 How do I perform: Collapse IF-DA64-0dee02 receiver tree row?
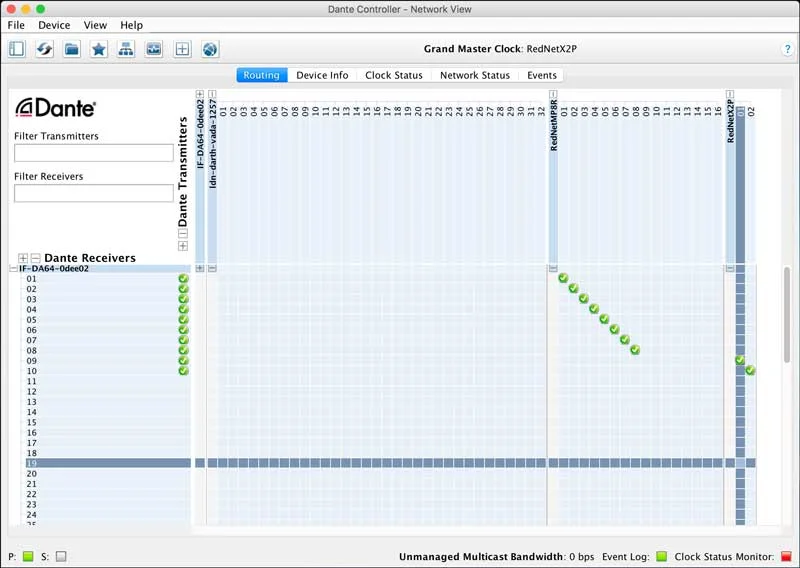tap(13, 268)
